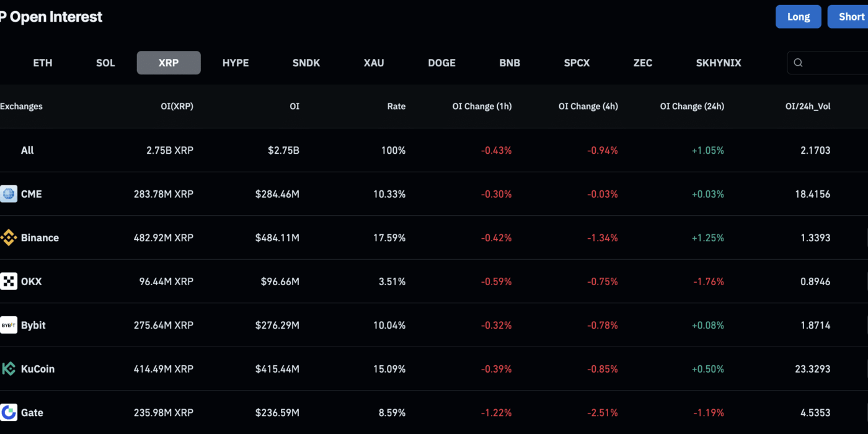
Task: Click the OKX logo icon
Action: 9,281
